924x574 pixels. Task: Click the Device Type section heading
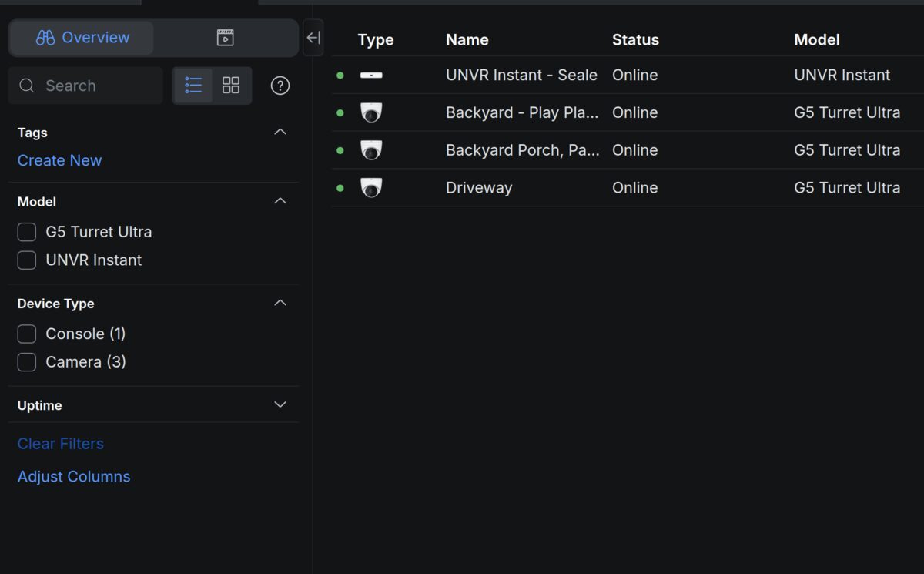tap(55, 304)
